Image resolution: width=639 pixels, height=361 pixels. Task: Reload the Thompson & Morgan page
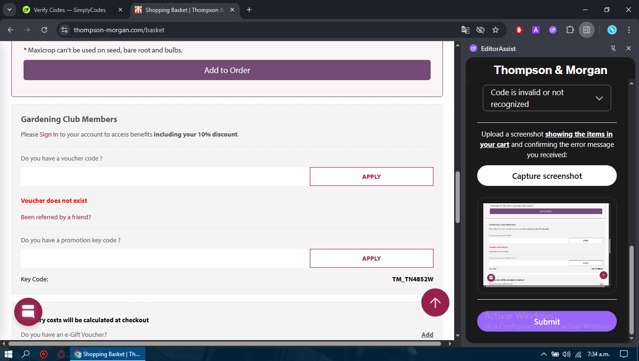44,30
